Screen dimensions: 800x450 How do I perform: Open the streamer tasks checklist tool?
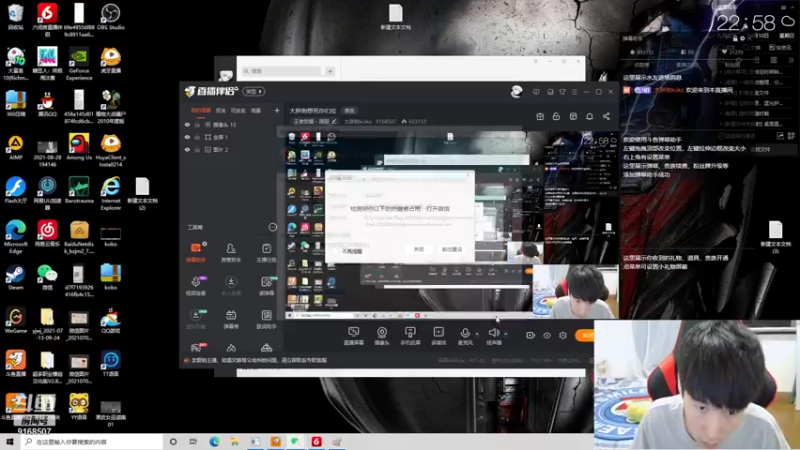click(266, 253)
